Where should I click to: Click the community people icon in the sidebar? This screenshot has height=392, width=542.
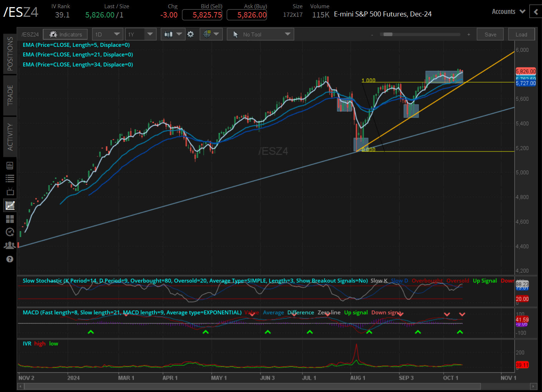(10, 245)
